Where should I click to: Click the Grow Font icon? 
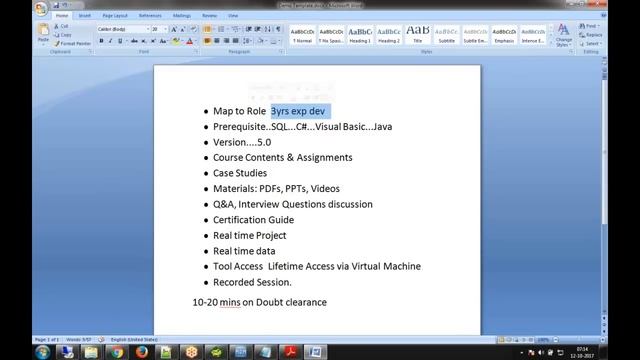click(x=174, y=29)
